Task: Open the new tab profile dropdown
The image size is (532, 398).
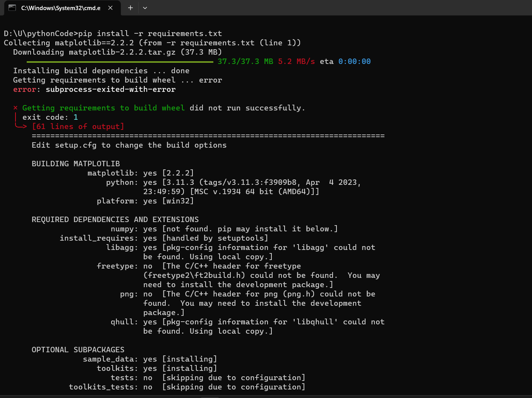Action: click(145, 8)
